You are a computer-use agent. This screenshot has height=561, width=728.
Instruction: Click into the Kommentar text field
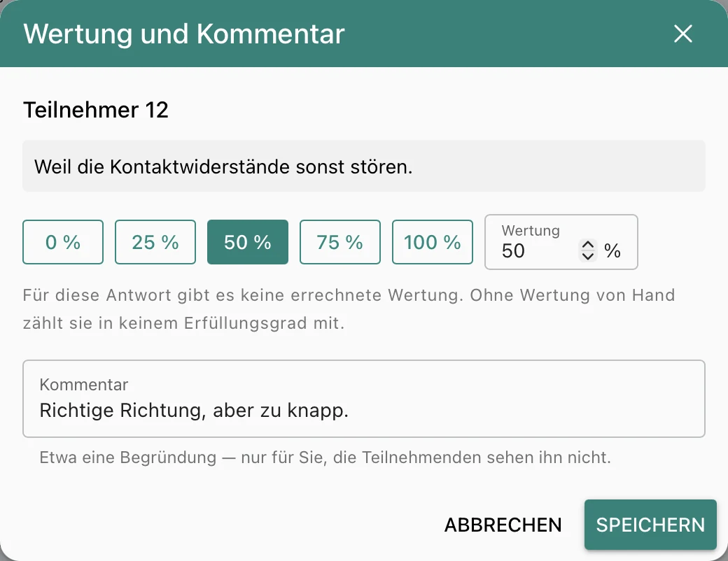click(x=364, y=399)
